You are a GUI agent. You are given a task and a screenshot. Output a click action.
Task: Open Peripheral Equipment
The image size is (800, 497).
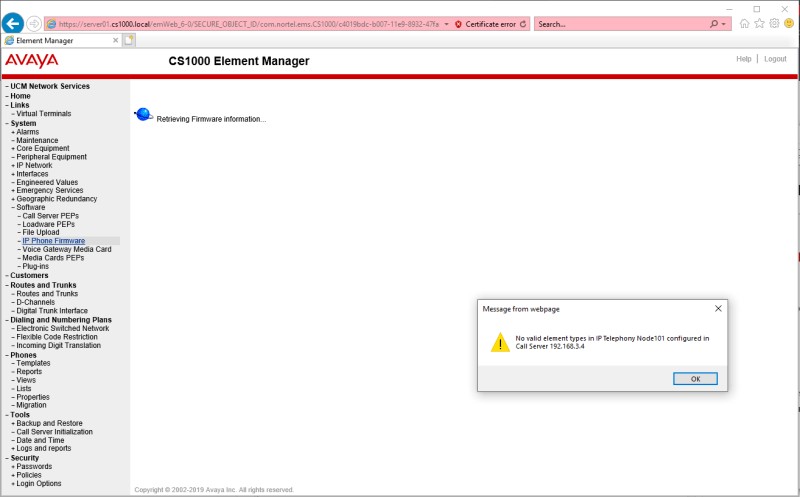pos(52,157)
